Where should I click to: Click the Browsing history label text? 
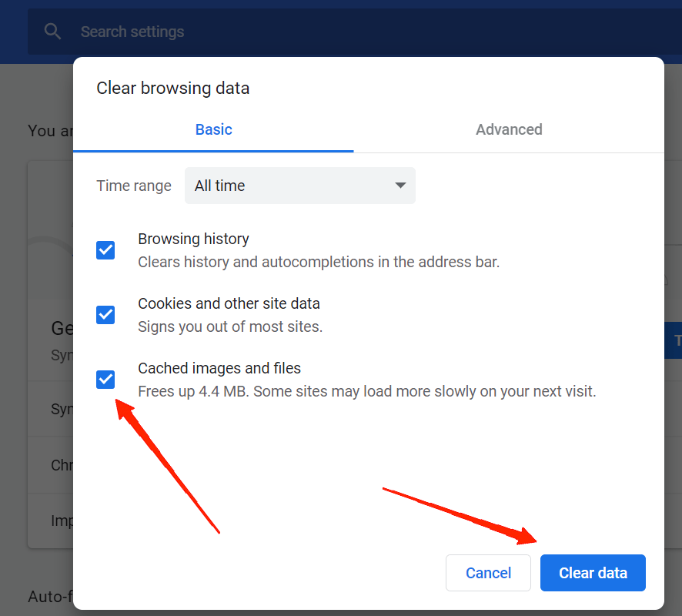click(193, 239)
